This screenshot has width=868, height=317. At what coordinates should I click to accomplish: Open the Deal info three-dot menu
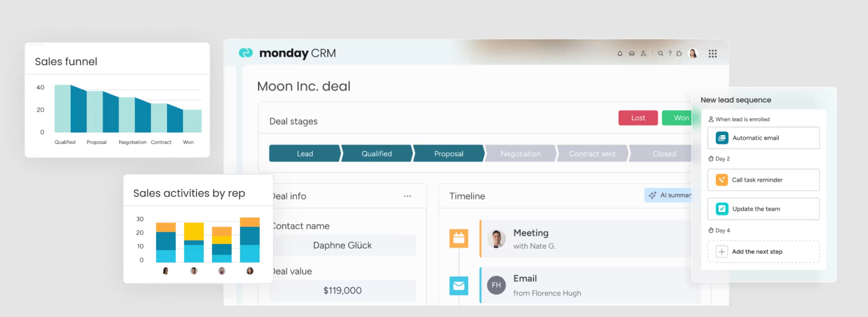click(408, 196)
